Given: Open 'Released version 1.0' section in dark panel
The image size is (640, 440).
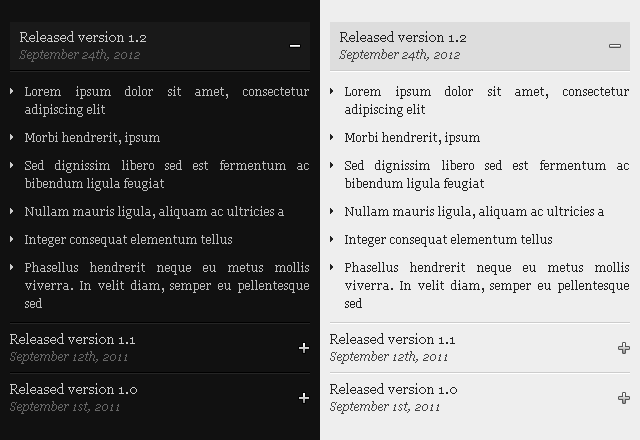Looking at the screenshot, I should (x=160, y=398).
